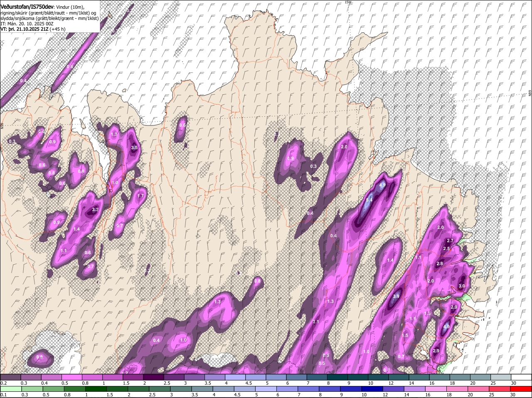Click the 3.2 precipitation value on the map

tap(95, 210)
